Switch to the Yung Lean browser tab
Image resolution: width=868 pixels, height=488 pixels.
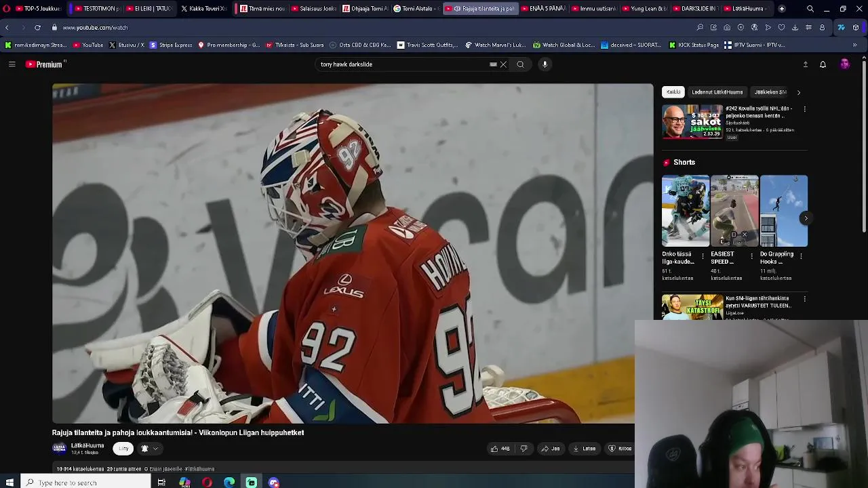644,9
